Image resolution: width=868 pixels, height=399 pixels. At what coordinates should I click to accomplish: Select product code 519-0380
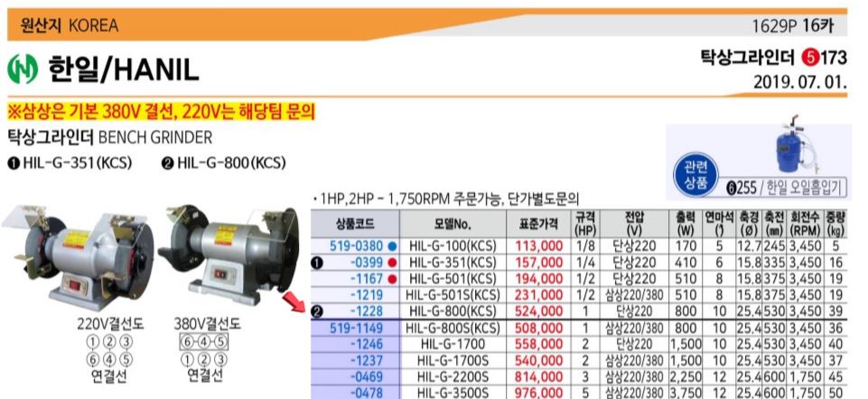[356, 246]
